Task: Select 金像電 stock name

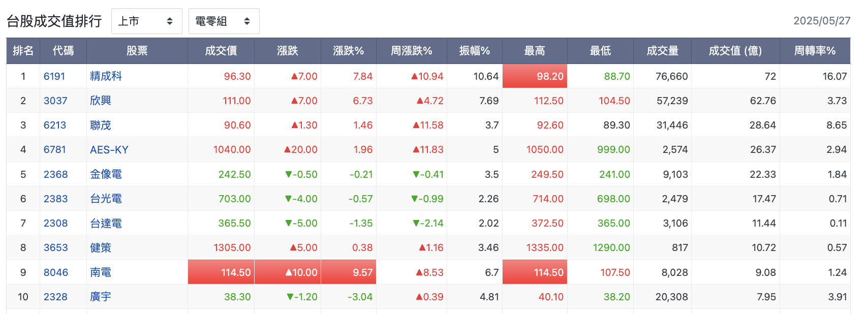Action: 106,174
